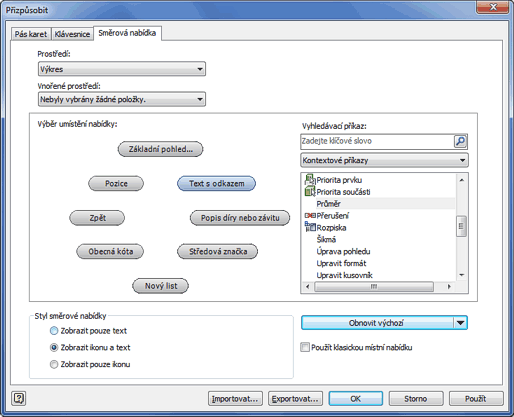
Task: Choose Zobrazit pouze text option
Action: point(54,331)
